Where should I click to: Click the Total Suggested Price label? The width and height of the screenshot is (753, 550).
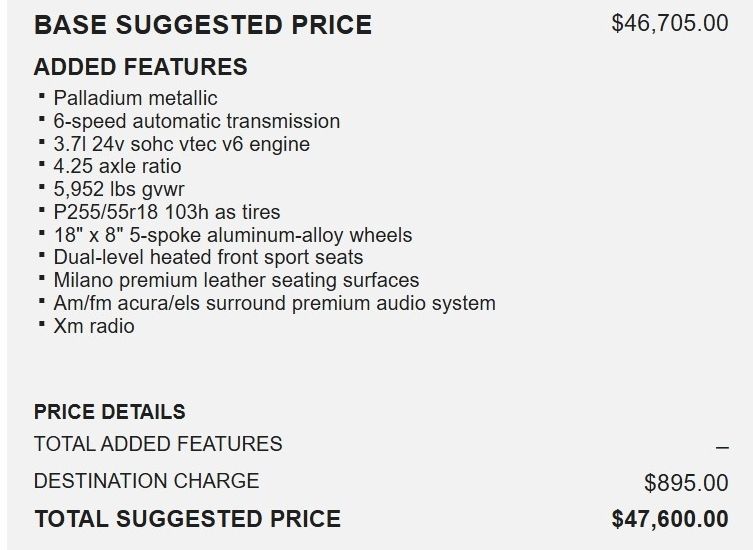click(x=187, y=519)
